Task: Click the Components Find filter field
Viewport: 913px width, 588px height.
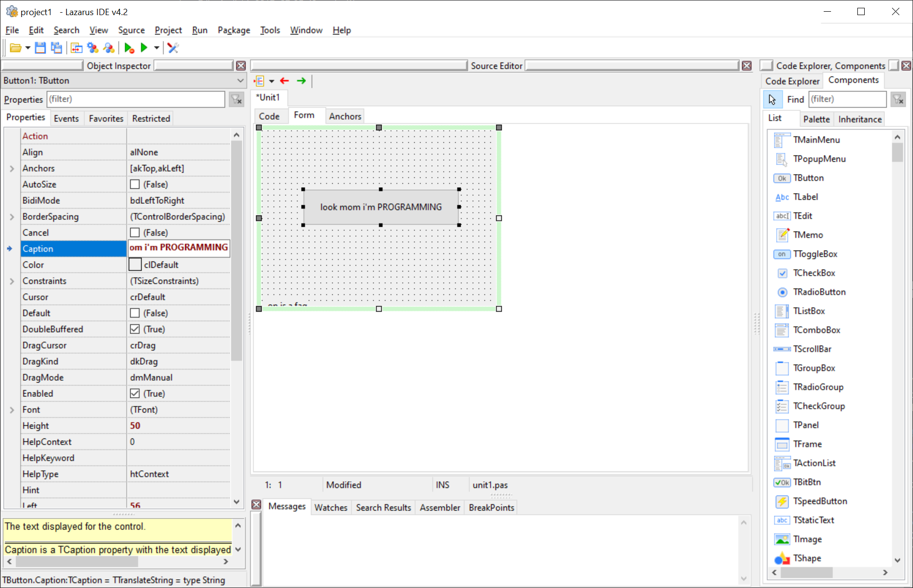Action: coord(848,99)
